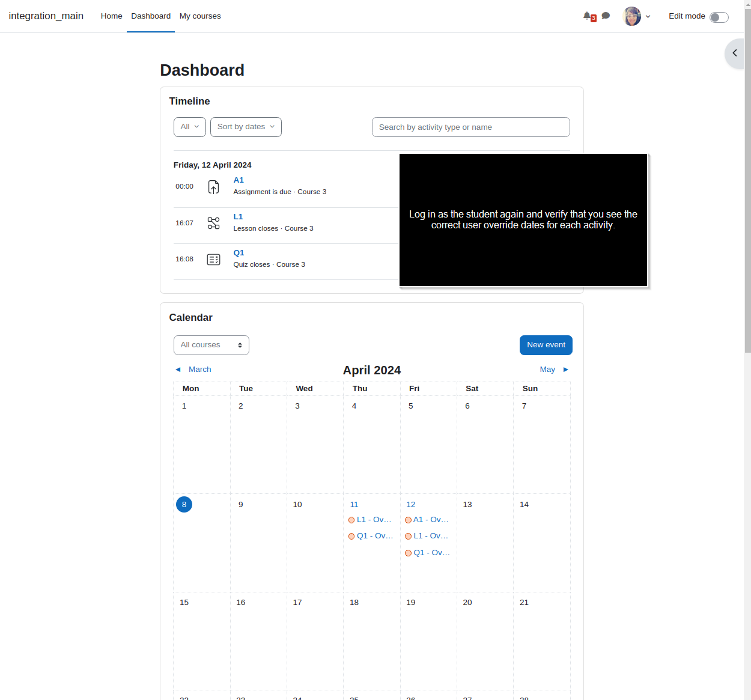The height and width of the screenshot is (700, 751).
Task: Select the Dashboard tab
Action: coord(151,16)
